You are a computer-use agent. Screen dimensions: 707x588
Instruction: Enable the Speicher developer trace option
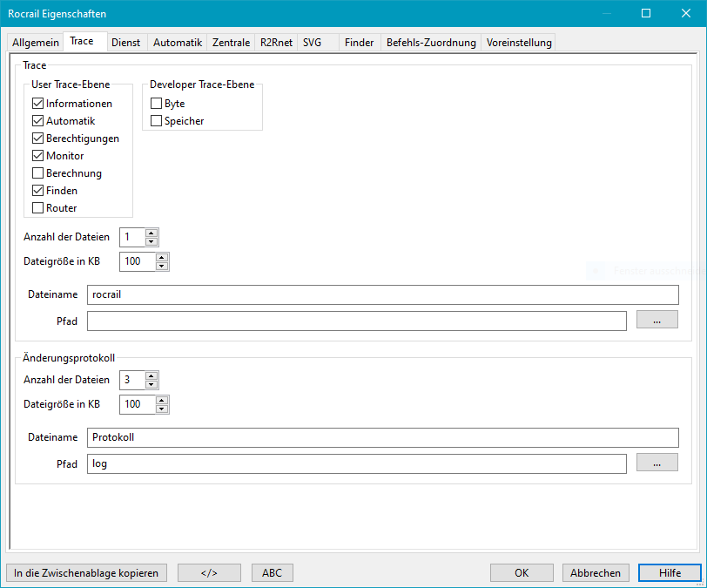(157, 121)
